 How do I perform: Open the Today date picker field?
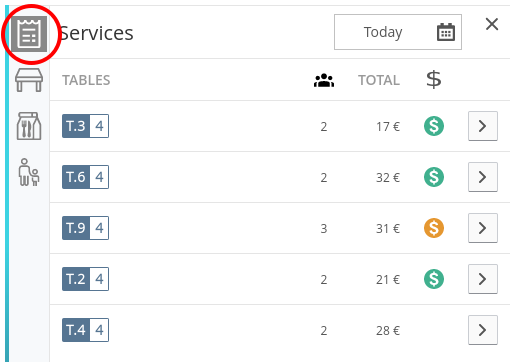398,32
